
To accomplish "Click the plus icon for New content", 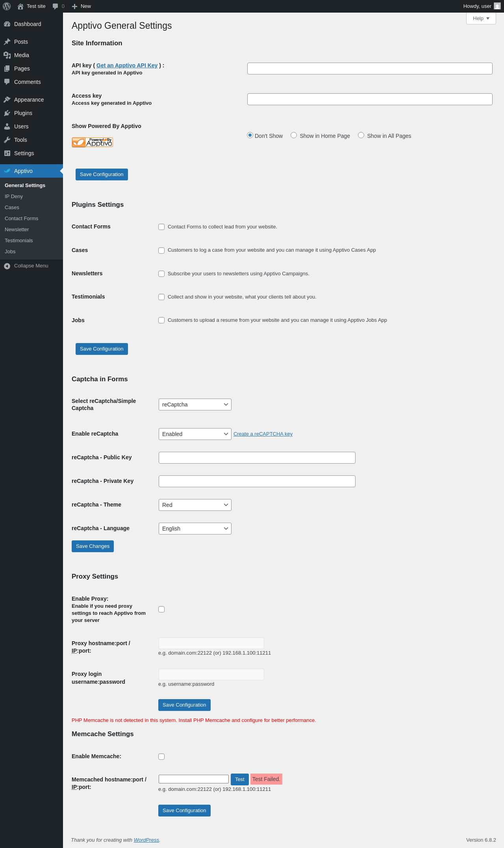I will tap(74, 6).
